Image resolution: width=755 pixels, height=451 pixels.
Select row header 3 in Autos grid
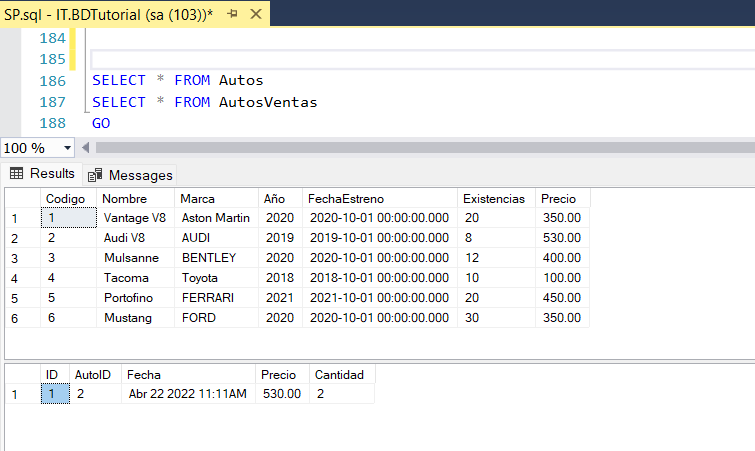23,258
